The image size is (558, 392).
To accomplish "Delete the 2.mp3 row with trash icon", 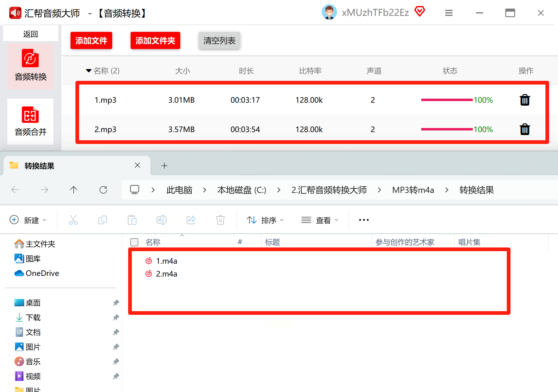I will (x=525, y=129).
